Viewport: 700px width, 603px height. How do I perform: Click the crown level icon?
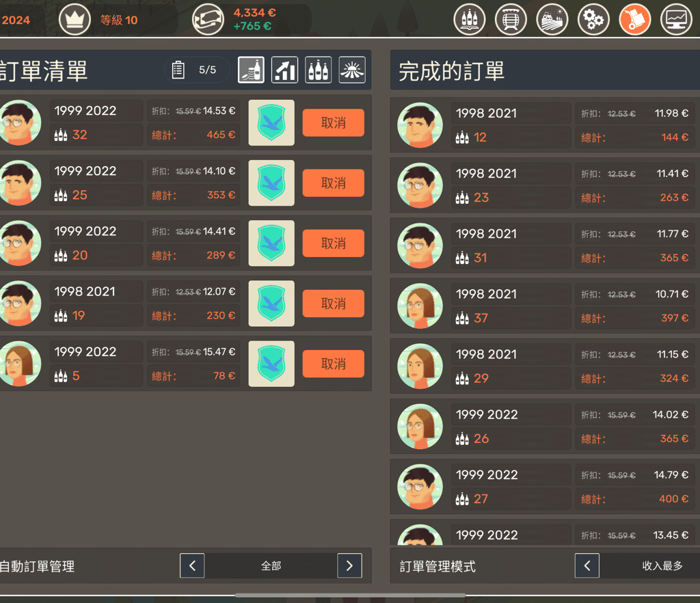click(75, 20)
